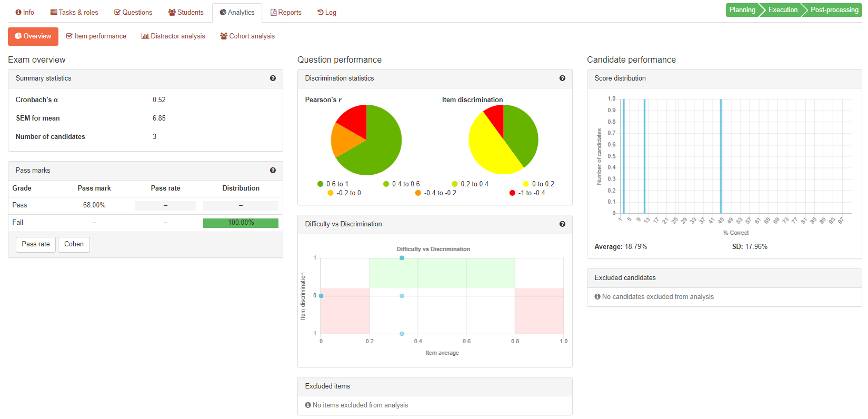Image resolution: width=868 pixels, height=419 pixels.
Task: Click the 'No items excluded from analysis' text
Action: [x=360, y=405]
